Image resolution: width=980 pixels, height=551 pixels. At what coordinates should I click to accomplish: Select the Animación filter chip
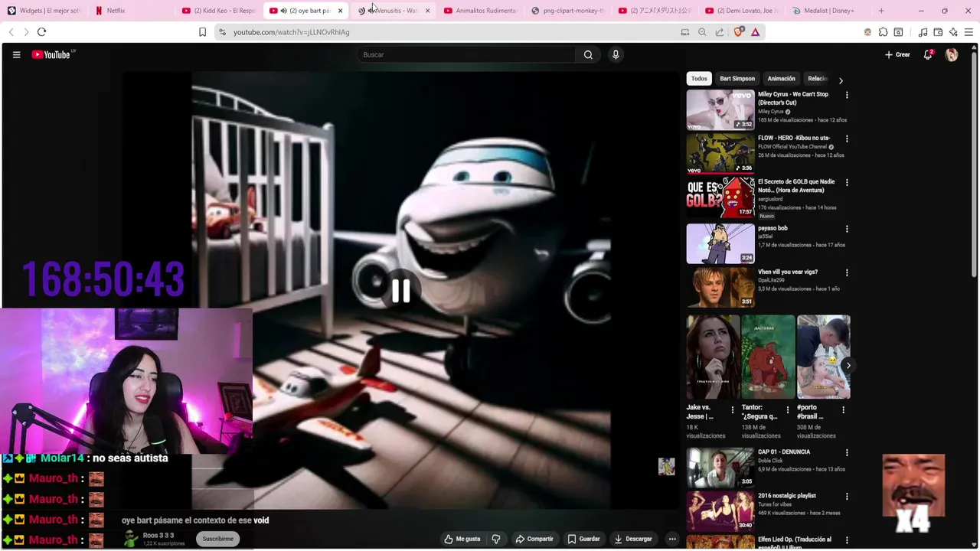[781, 79]
